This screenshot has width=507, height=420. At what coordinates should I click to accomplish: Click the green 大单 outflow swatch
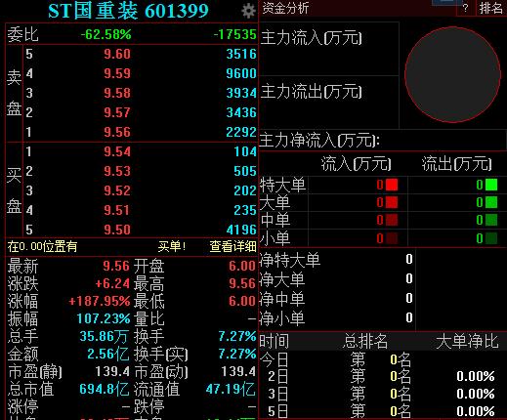pyautogui.click(x=491, y=202)
